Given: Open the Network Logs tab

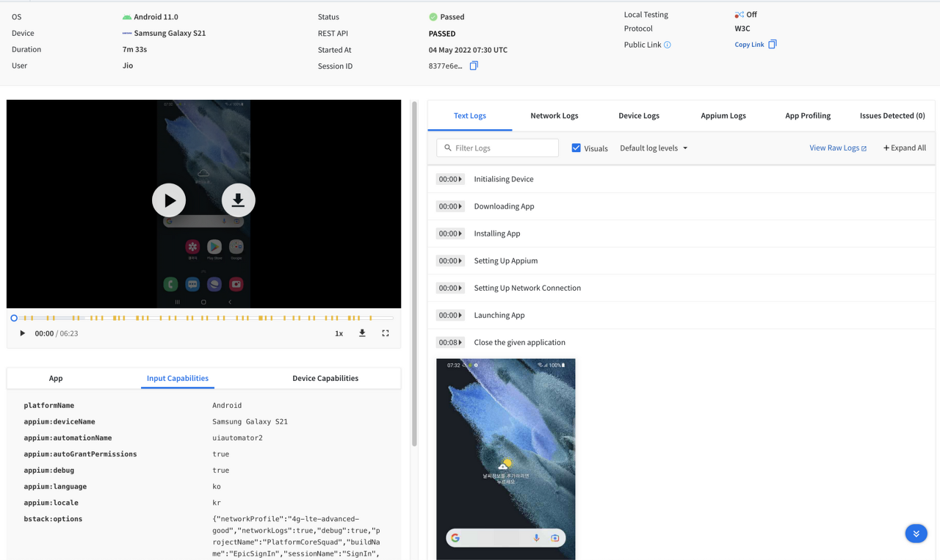Looking at the screenshot, I should click(x=554, y=116).
